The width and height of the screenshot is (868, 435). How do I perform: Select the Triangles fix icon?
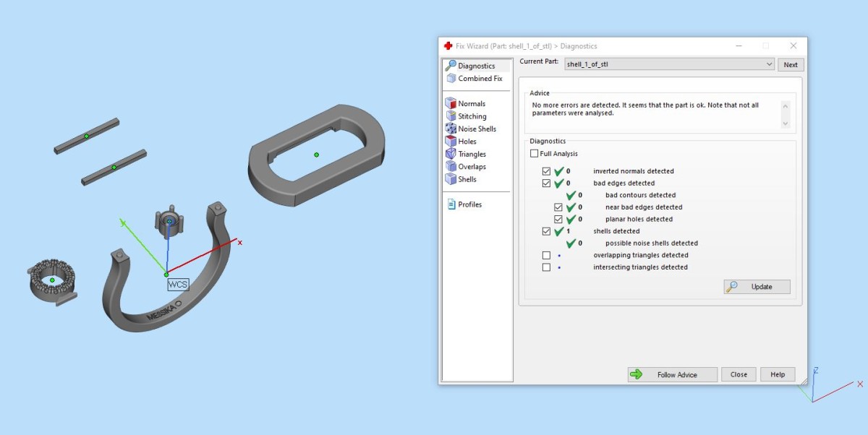[451, 154]
